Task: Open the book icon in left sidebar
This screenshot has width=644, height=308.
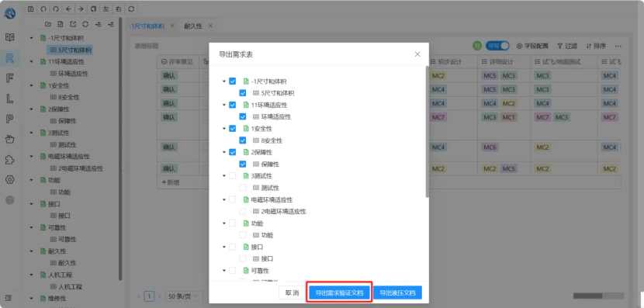Action: click(10, 37)
